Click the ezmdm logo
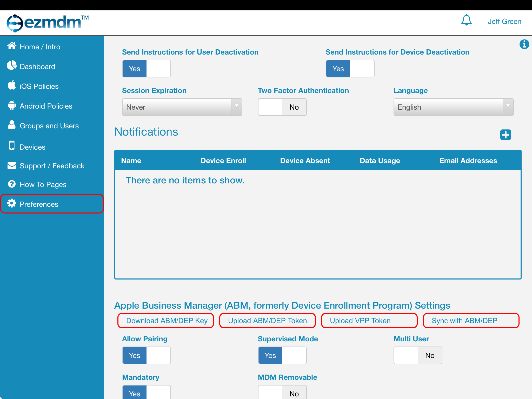Image resolution: width=532 pixels, height=399 pixels. [48, 23]
